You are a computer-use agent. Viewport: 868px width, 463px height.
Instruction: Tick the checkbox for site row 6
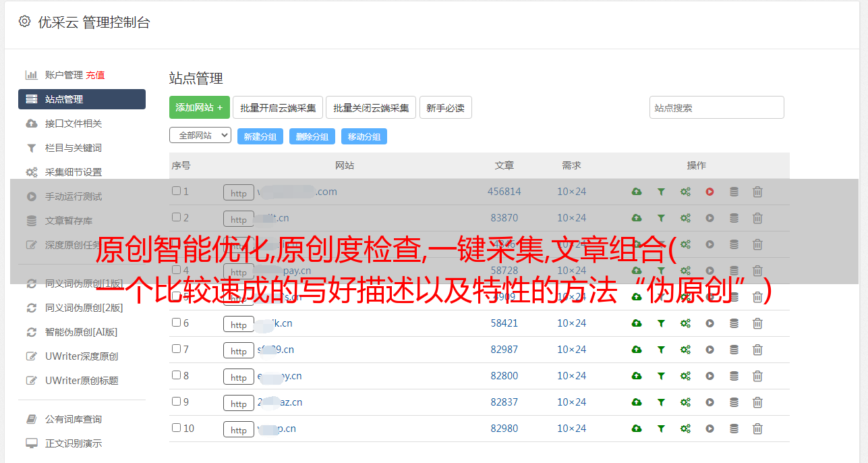[176, 323]
